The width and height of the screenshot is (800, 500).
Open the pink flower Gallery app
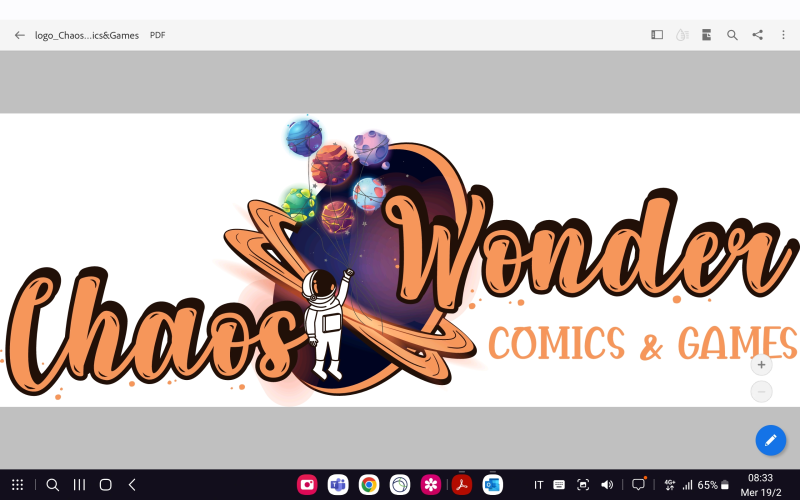(431, 485)
